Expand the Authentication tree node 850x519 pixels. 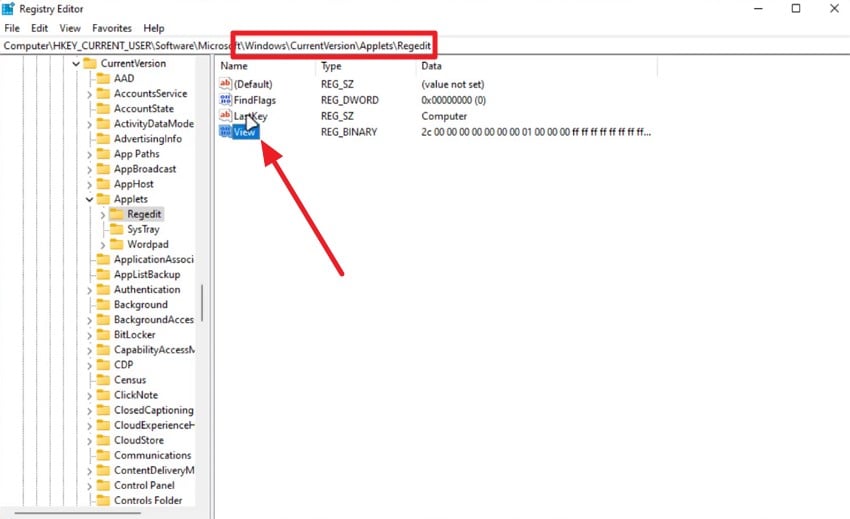pos(89,291)
